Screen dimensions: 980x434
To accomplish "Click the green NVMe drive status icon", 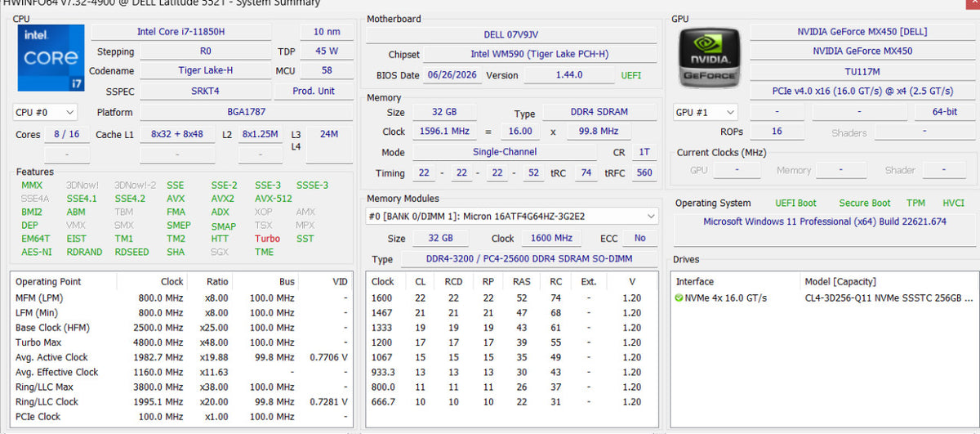I will (x=679, y=298).
